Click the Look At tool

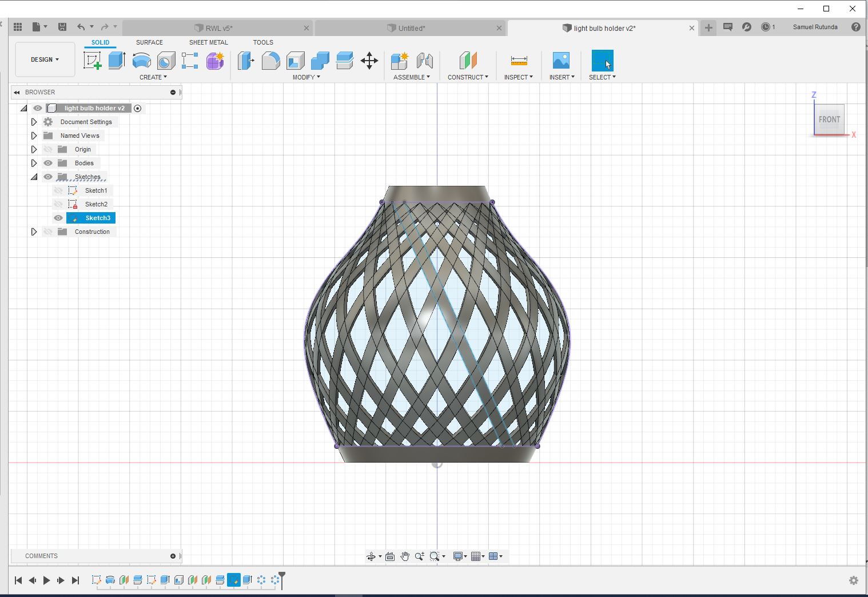[x=390, y=556]
